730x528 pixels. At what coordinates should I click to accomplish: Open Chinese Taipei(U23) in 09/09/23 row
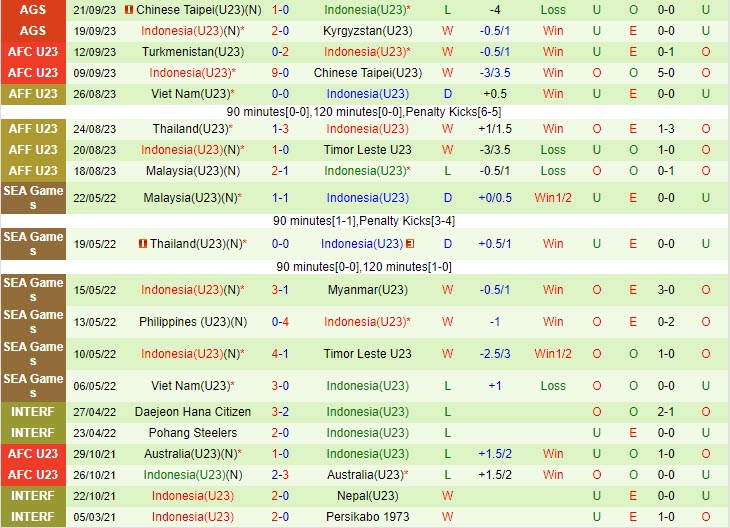368,73
